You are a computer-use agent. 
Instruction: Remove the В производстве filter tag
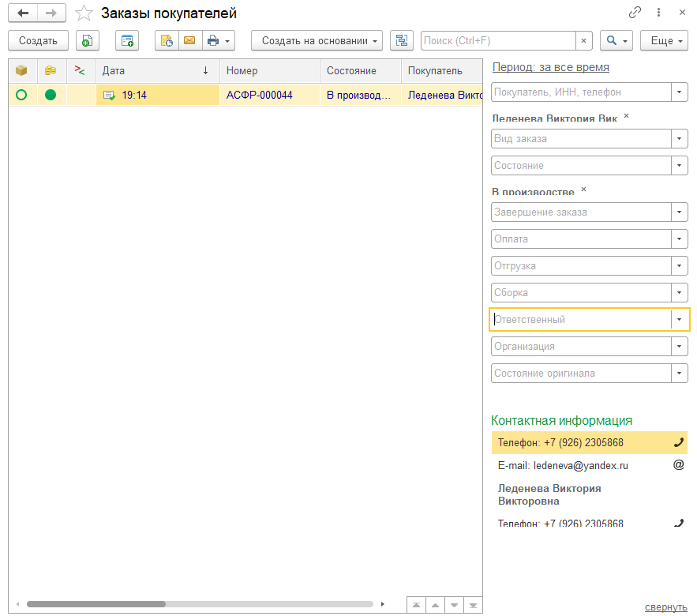tap(584, 190)
